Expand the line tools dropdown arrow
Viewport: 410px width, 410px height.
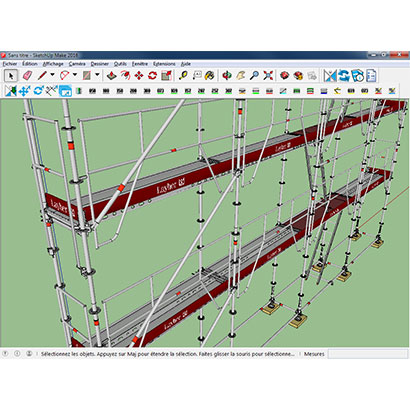(52, 75)
